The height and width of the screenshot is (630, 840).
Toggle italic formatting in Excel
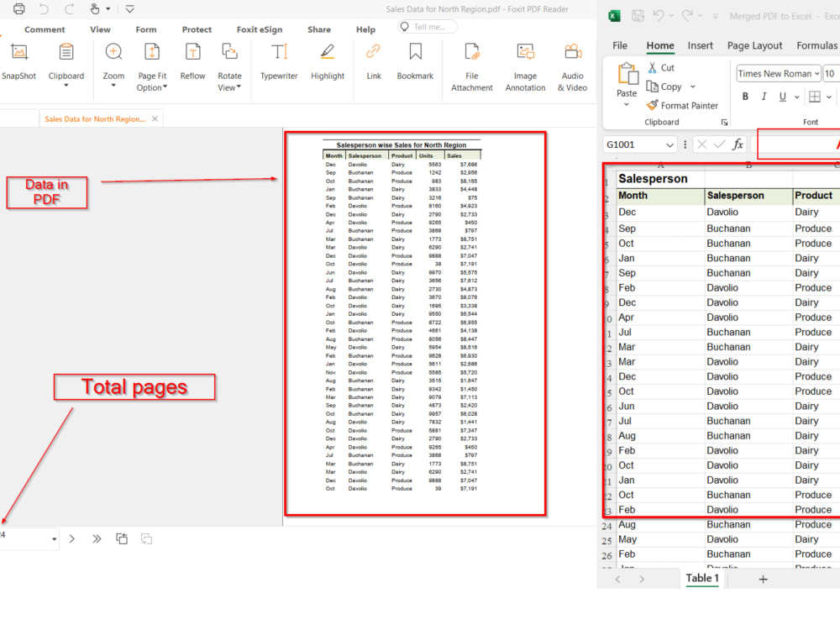763,96
